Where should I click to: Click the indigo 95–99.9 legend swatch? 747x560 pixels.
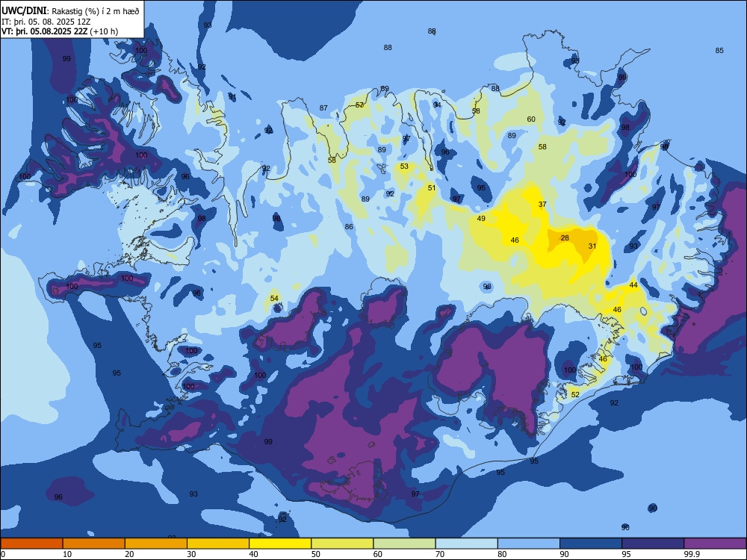[x=653, y=544]
